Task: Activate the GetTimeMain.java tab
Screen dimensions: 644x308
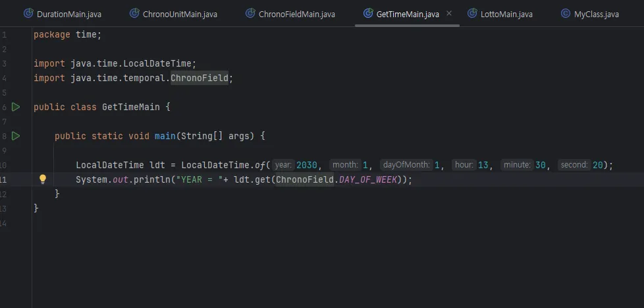Action: click(408, 14)
